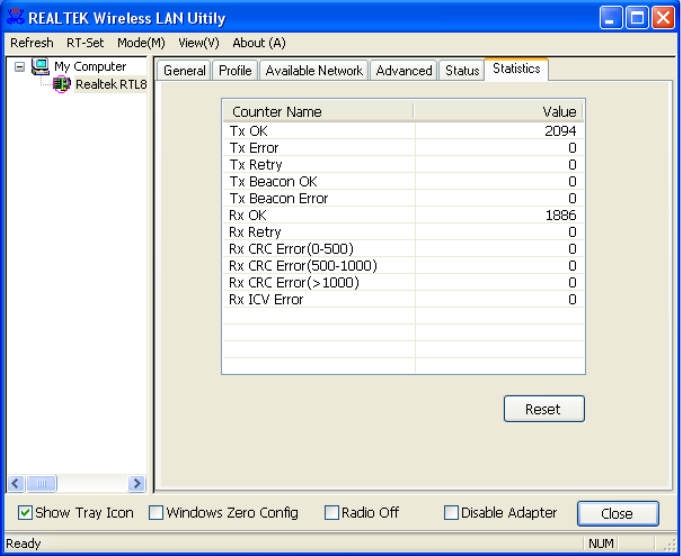
Task: Click the tree horizontal scrollbar thumb
Action: click(x=41, y=483)
